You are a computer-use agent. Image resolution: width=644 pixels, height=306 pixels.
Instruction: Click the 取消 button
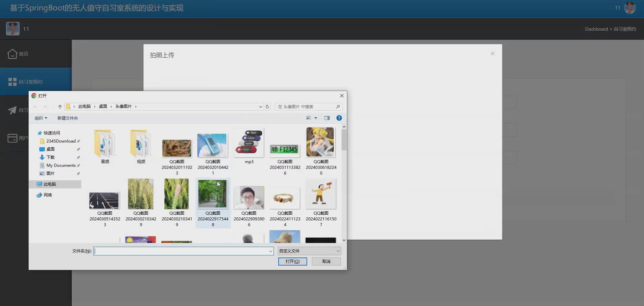click(326, 262)
